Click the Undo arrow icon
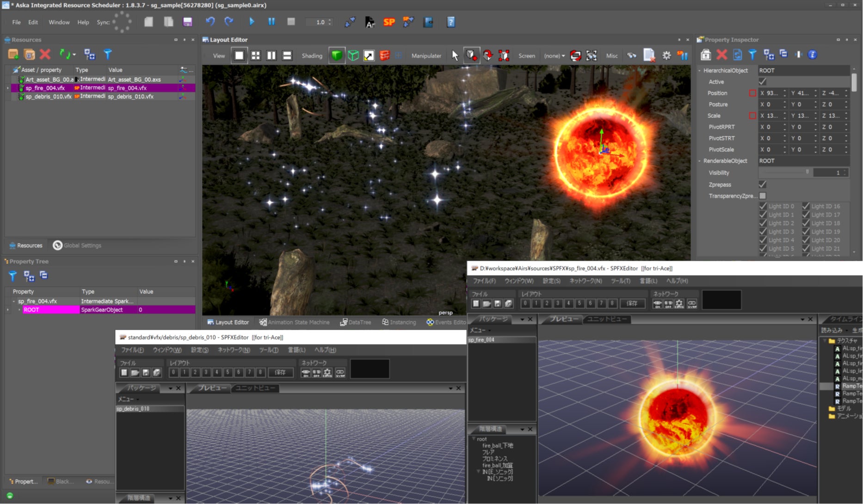This screenshot has width=863, height=504. click(x=210, y=22)
